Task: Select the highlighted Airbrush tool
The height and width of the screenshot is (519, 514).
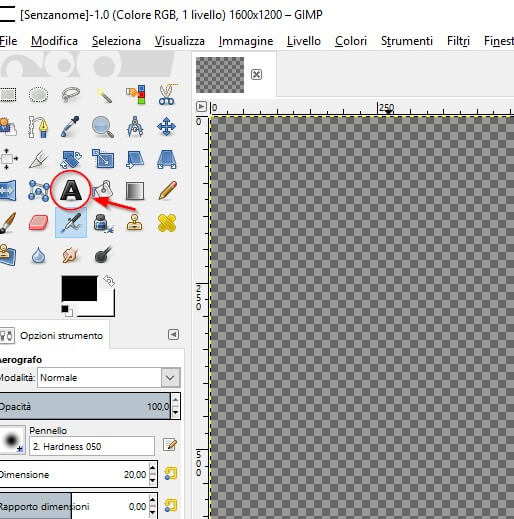Action: (71, 222)
